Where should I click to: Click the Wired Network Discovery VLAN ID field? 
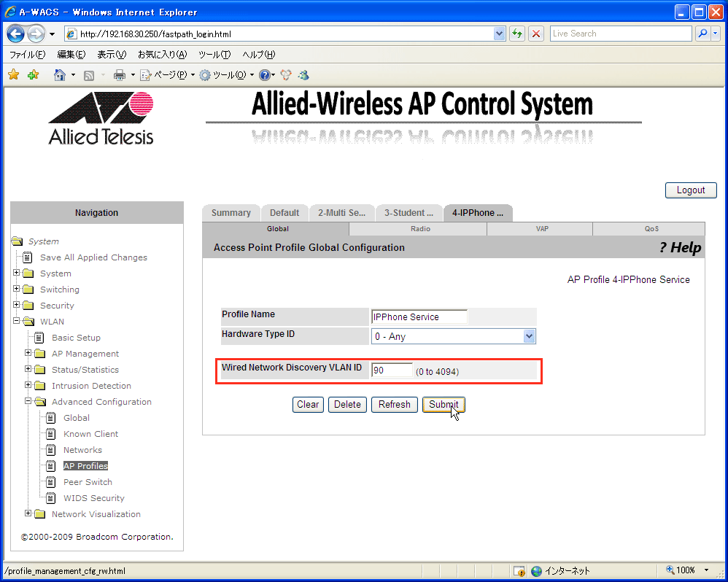pos(392,370)
